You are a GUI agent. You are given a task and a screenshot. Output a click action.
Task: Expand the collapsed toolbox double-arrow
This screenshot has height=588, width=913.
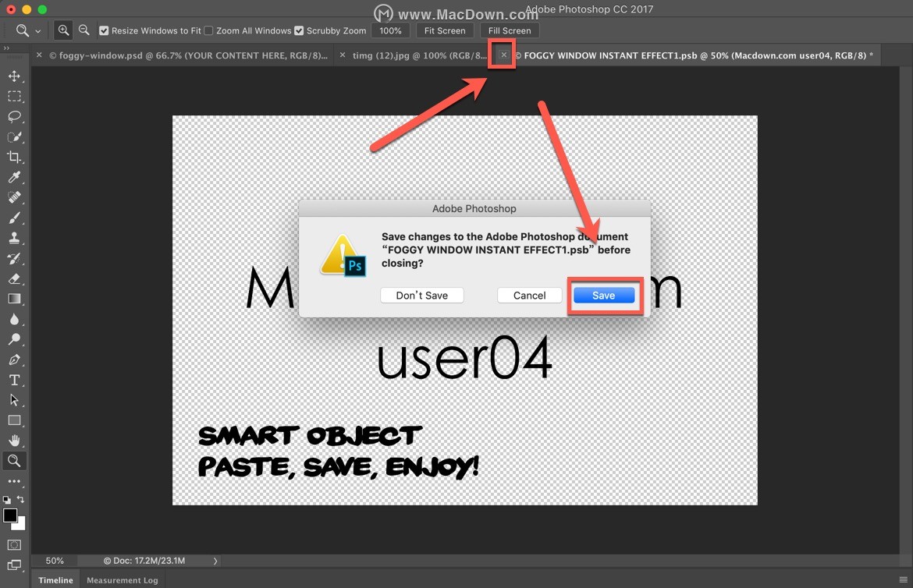[x=6, y=48]
